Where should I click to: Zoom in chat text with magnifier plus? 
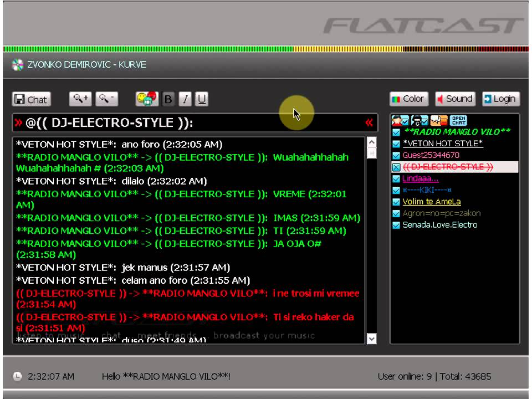(x=80, y=99)
